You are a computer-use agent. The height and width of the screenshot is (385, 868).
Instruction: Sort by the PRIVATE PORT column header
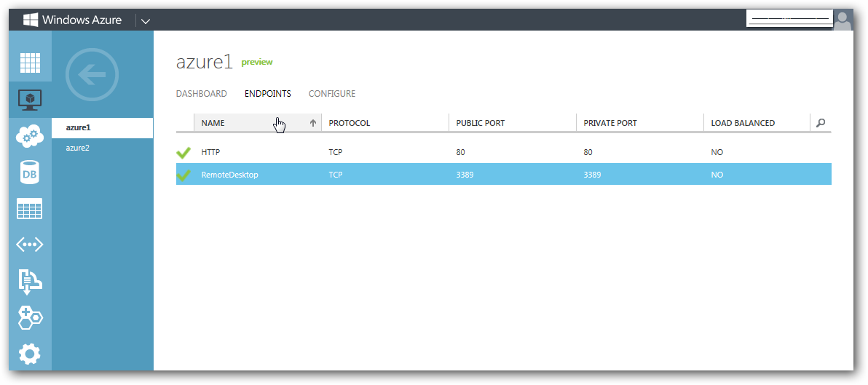pyautogui.click(x=610, y=123)
